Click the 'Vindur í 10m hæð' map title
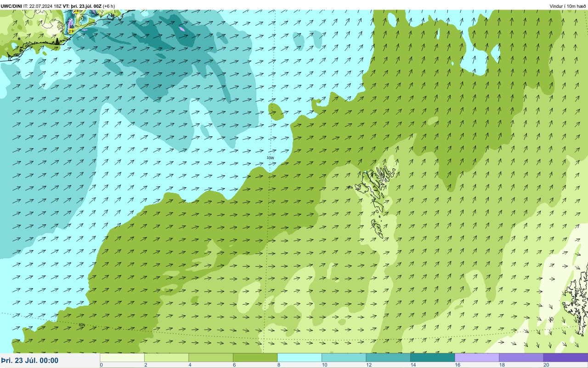 click(x=567, y=6)
